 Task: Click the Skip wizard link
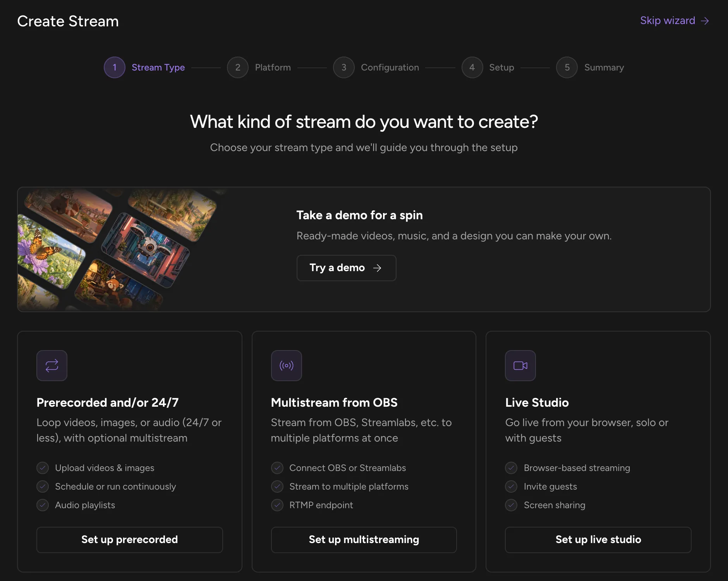tap(675, 21)
